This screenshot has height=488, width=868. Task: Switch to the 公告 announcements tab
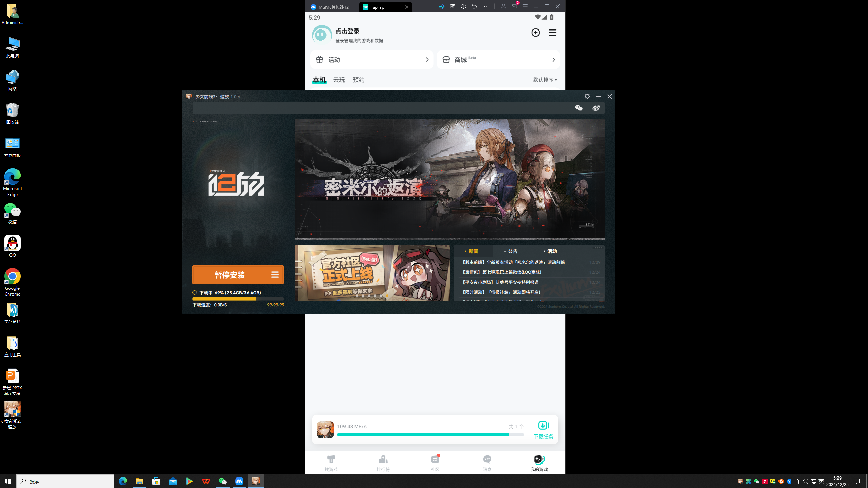point(513,251)
